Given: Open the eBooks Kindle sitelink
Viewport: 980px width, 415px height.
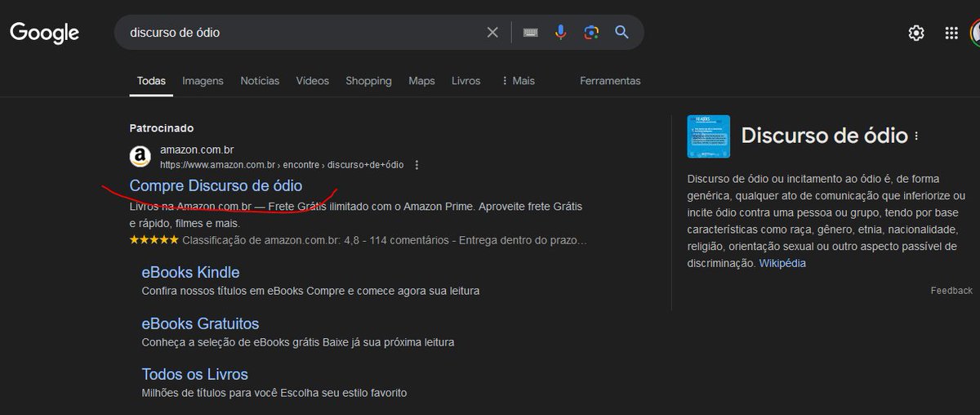Looking at the screenshot, I should coord(190,272).
